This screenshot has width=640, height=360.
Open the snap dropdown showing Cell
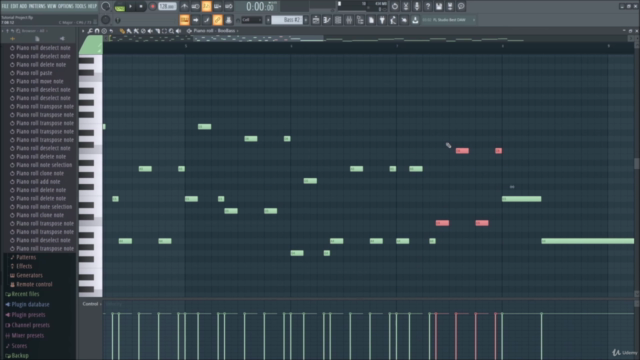click(x=251, y=20)
